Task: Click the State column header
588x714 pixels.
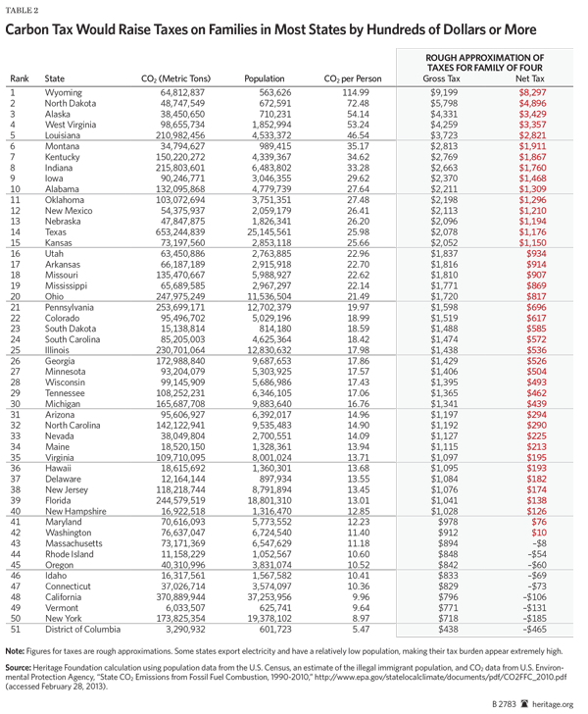Action: click(55, 76)
